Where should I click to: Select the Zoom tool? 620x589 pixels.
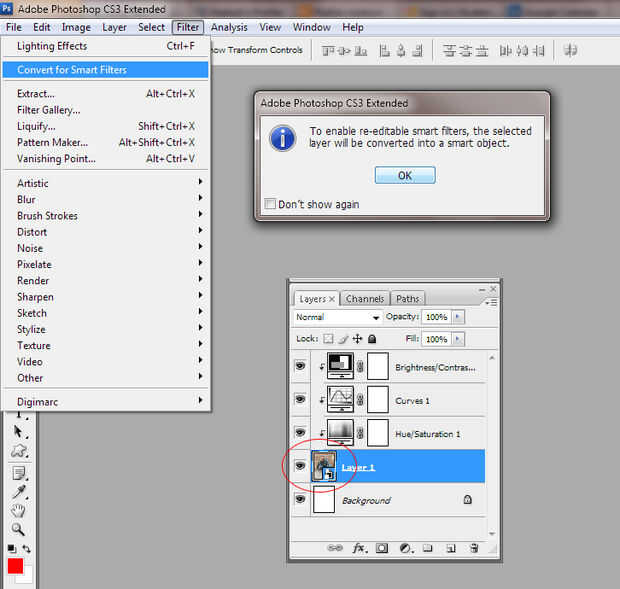coord(18,529)
